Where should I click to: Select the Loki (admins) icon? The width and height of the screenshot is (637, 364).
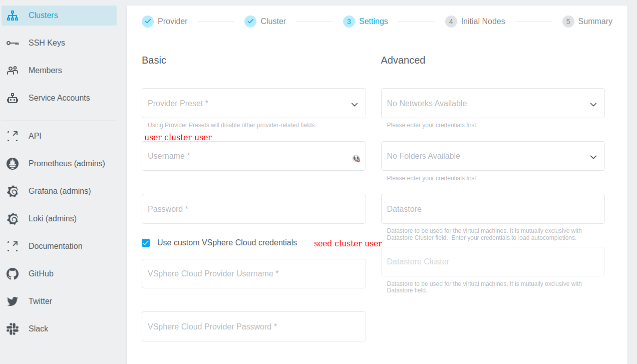(12, 218)
